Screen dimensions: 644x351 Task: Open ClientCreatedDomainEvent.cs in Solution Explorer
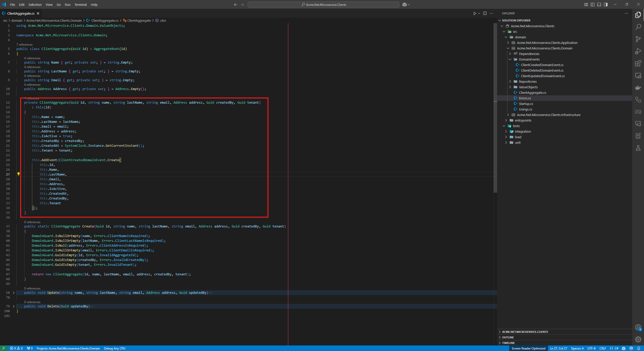pyautogui.click(x=542, y=65)
